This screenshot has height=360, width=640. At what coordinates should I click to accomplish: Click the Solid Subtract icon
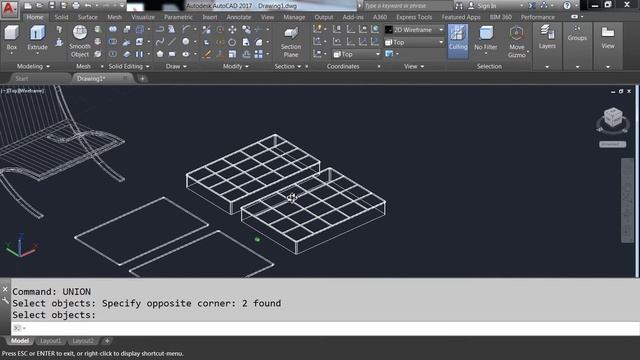point(113,42)
